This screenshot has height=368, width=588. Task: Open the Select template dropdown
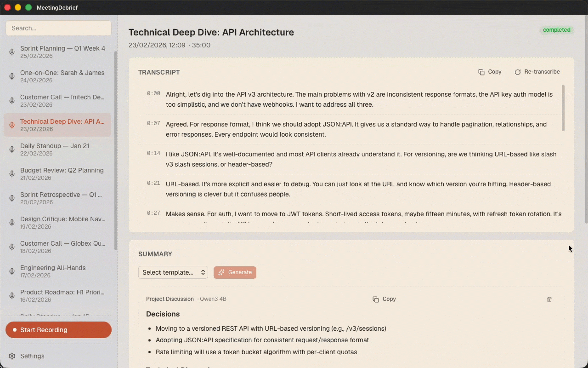pos(173,272)
